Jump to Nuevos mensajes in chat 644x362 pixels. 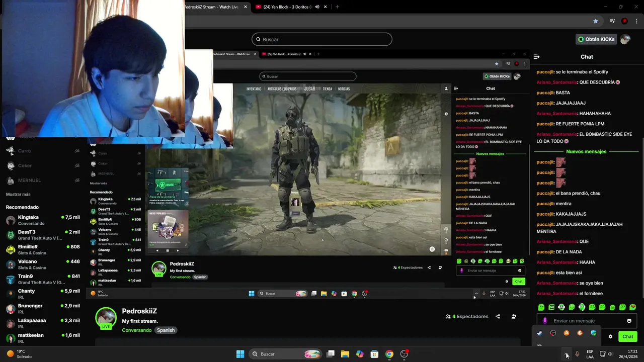(586, 151)
